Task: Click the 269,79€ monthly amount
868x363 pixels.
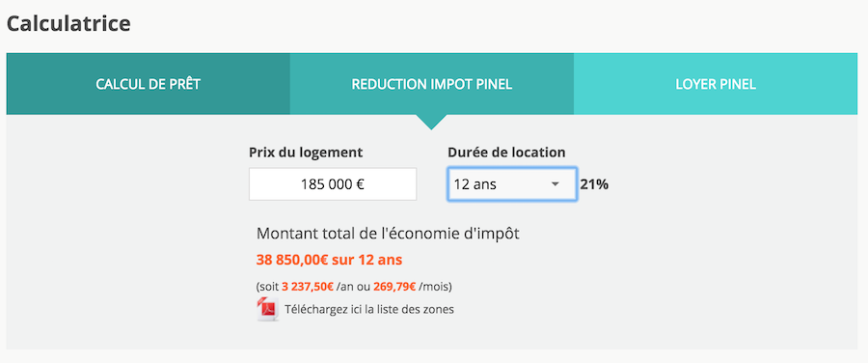Action: click(x=394, y=287)
